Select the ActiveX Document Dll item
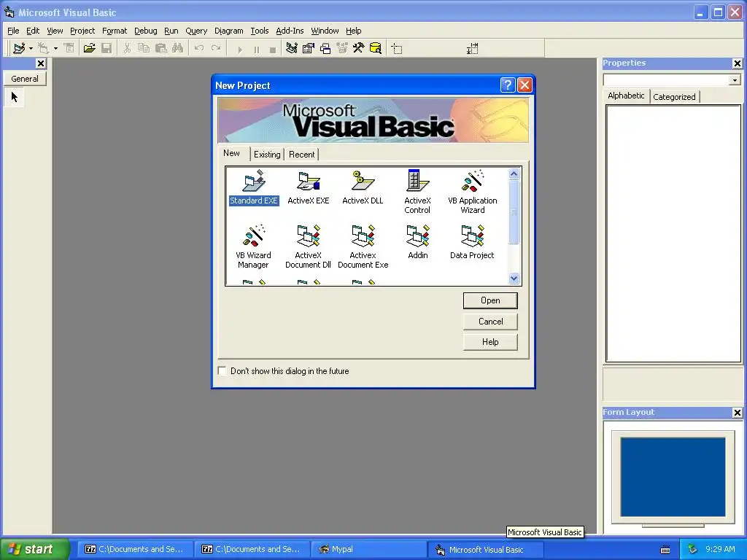The width and height of the screenshot is (747, 560). (309, 246)
